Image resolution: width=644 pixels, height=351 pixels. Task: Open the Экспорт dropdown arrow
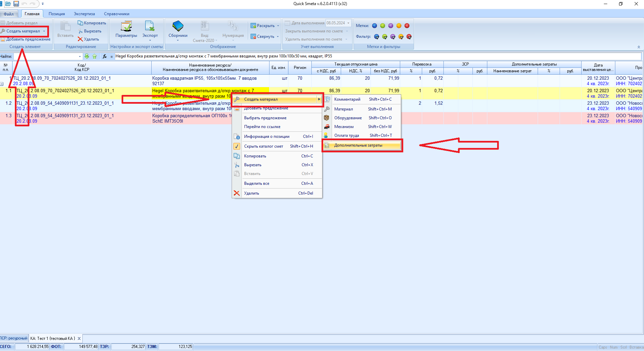point(150,40)
